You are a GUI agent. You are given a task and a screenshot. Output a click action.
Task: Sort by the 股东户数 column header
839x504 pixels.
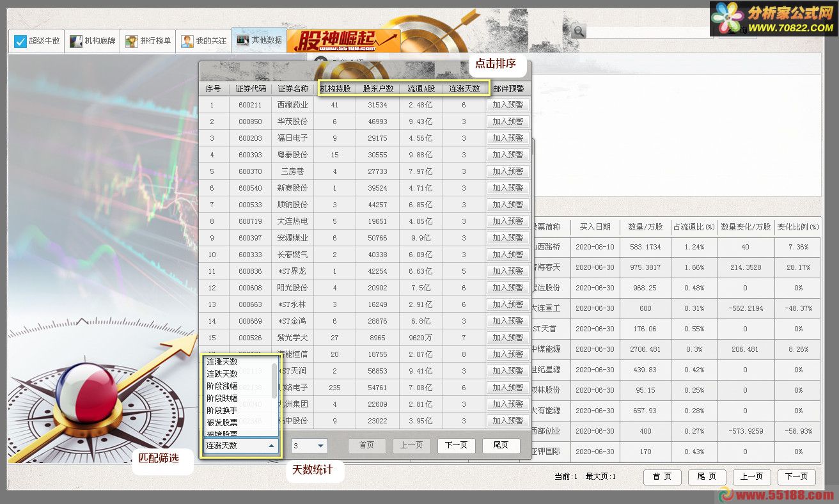tap(378, 89)
